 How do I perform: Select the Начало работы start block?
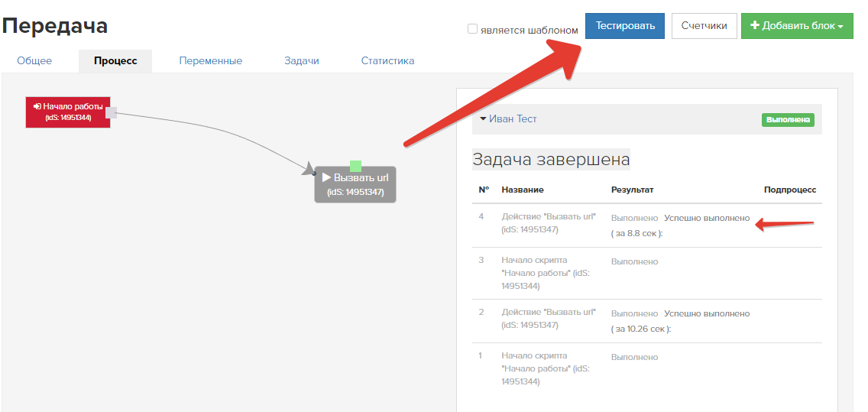pos(68,112)
